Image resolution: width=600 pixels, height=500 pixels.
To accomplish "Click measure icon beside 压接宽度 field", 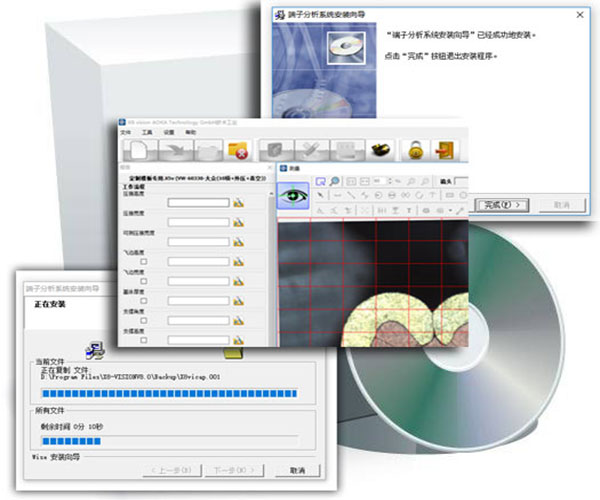I will point(238,222).
